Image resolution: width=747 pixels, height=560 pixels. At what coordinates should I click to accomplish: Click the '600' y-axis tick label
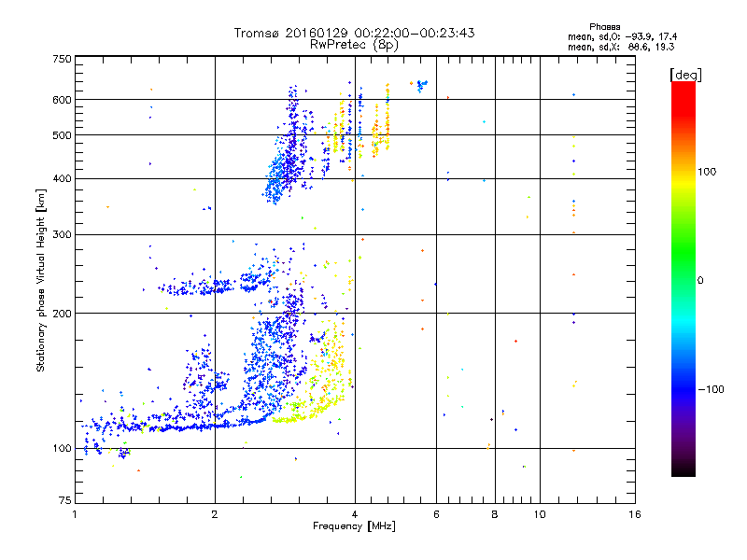tap(63, 100)
